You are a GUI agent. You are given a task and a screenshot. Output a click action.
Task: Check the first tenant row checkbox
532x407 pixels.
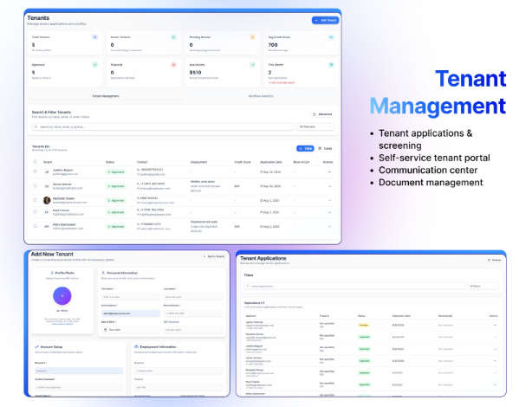pos(36,171)
